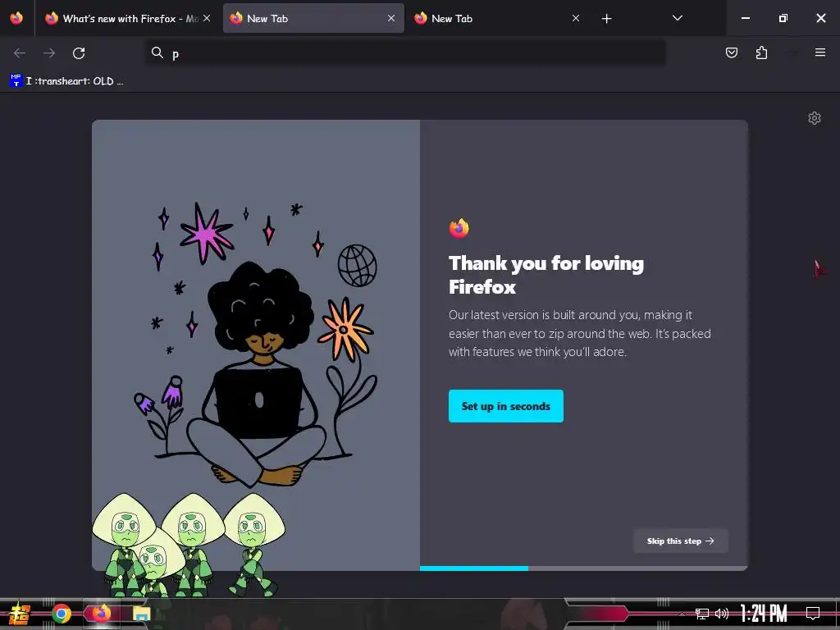This screenshot has height=630, width=840.
Task: Show hidden tray icons chevron
Action: pos(682,614)
